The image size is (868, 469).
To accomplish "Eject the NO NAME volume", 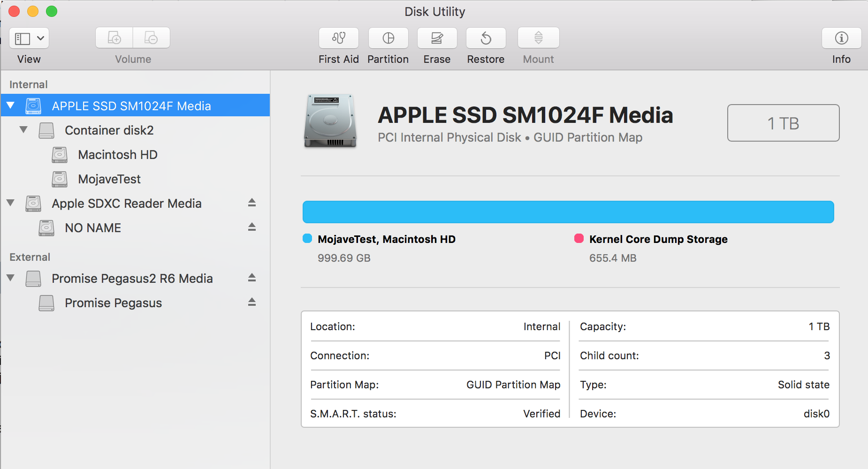I will click(x=252, y=227).
